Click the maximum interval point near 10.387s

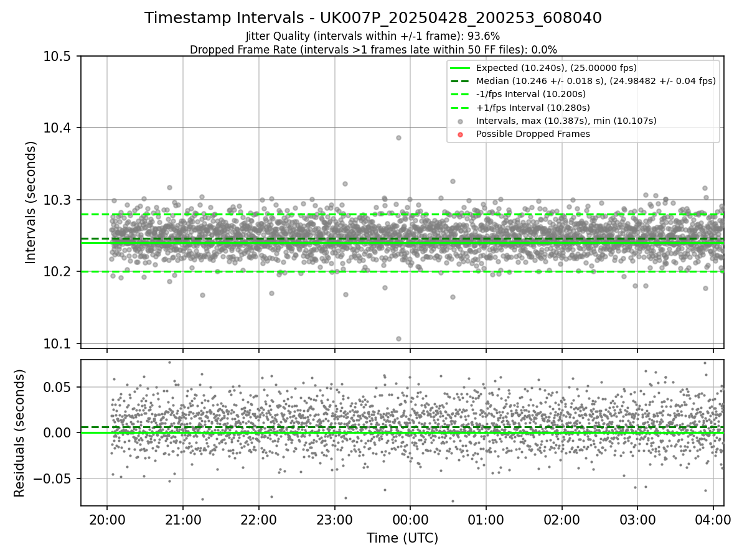pyautogui.click(x=398, y=138)
